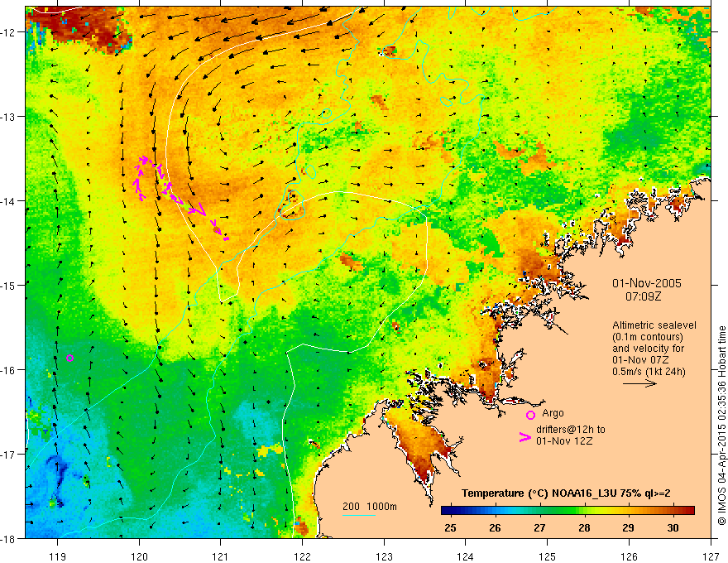Click the magenta drifter arrowhead legend symbol
This screenshot has height=563, width=728.
[525, 437]
